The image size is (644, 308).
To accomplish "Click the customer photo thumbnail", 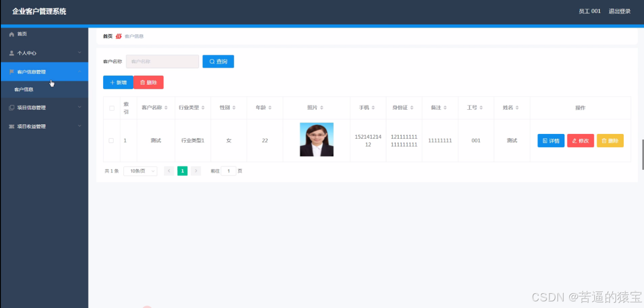I will [x=316, y=140].
